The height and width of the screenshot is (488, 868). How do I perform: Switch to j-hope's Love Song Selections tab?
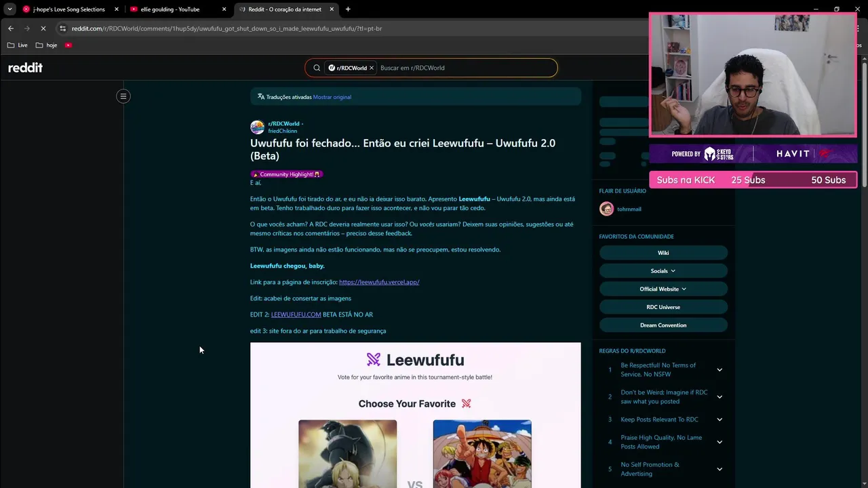click(x=69, y=9)
